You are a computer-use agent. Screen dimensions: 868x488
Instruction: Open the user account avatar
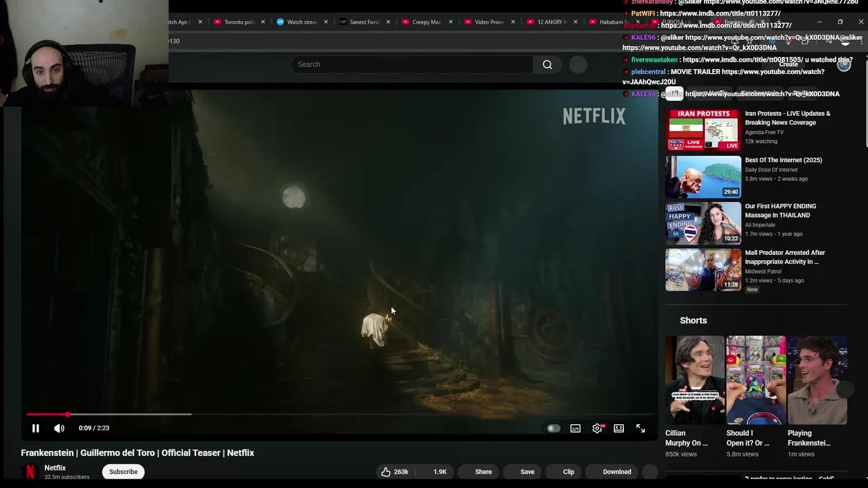[844, 65]
